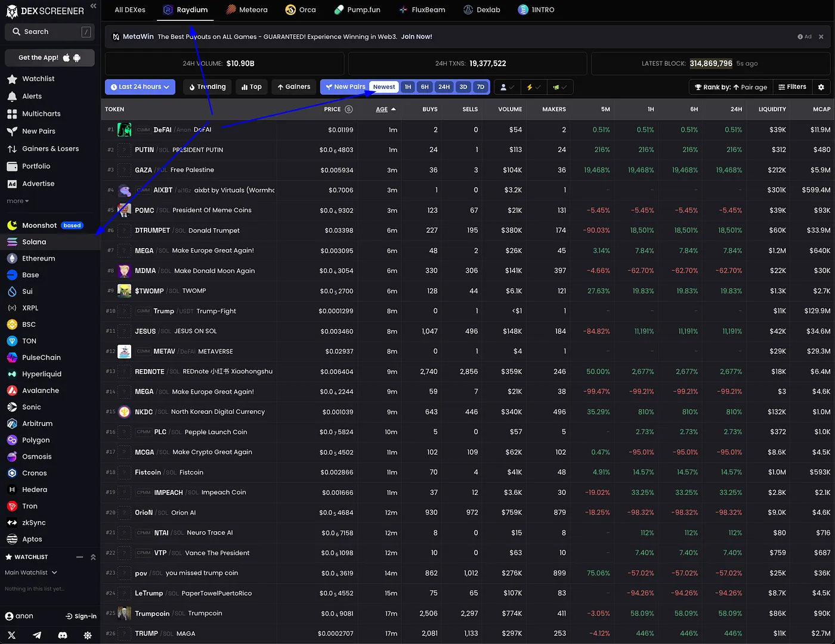Open the Discord icon in sidebar footer
Screen dimensions: 835x644
(63, 635)
